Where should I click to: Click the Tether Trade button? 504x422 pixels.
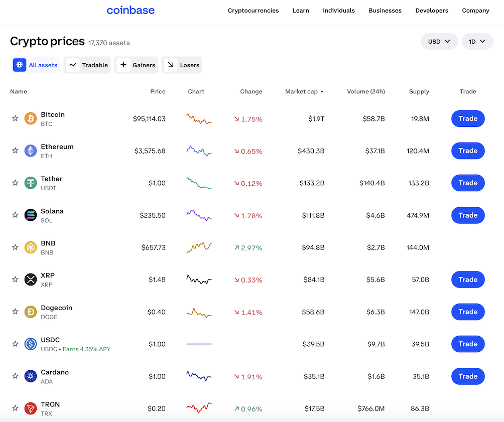(468, 183)
